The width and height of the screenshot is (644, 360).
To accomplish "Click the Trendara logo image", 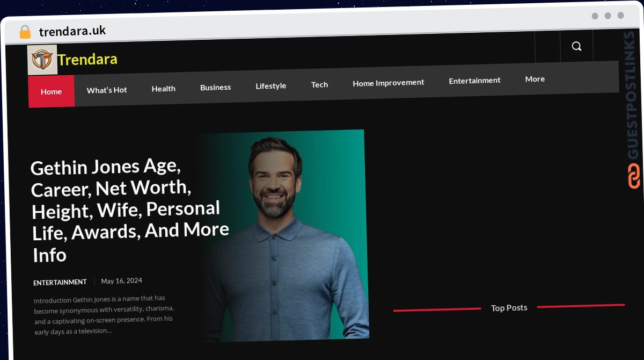I will 42,60.
